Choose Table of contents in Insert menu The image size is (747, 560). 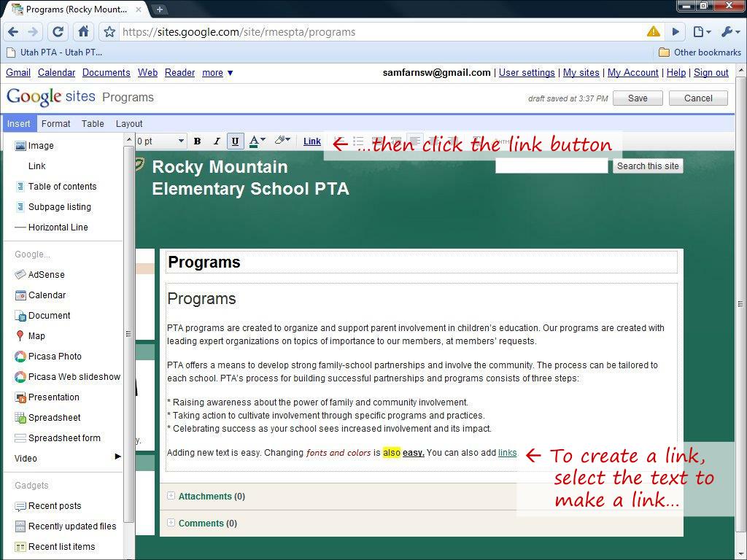pos(56,187)
